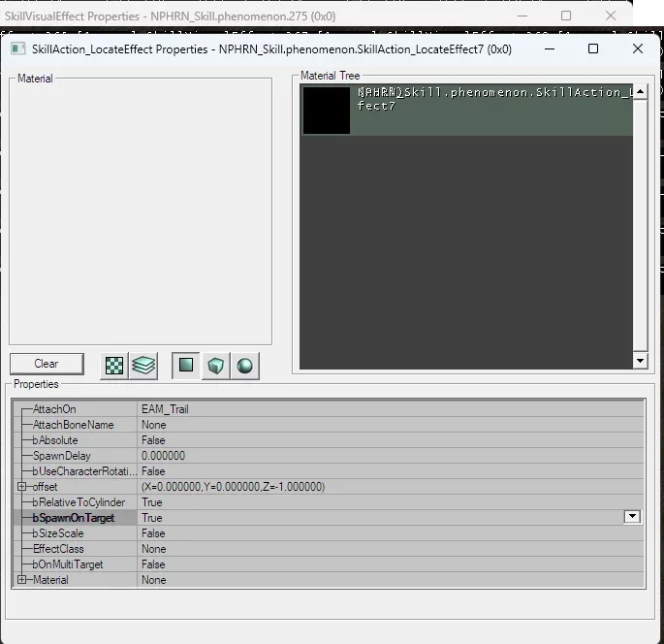The height and width of the screenshot is (644, 664).
Task: Select the SpawnDelay property row
Action: point(329,456)
